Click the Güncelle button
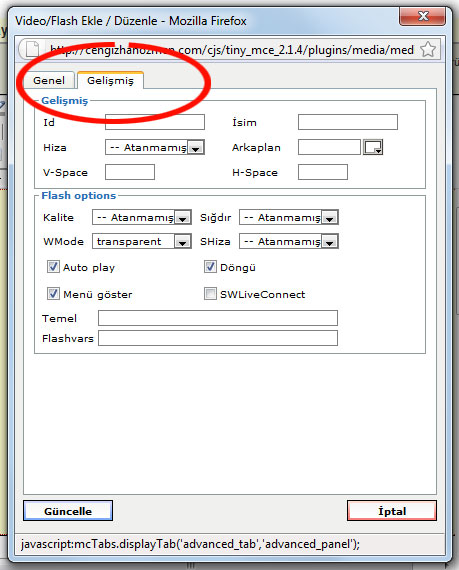 pos(68,511)
